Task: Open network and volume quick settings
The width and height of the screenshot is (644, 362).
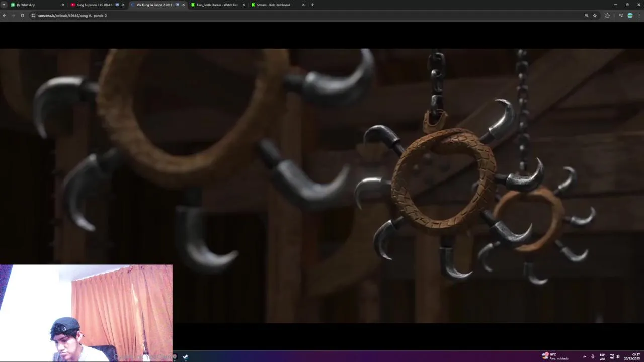Action: click(x=614, y=357)
